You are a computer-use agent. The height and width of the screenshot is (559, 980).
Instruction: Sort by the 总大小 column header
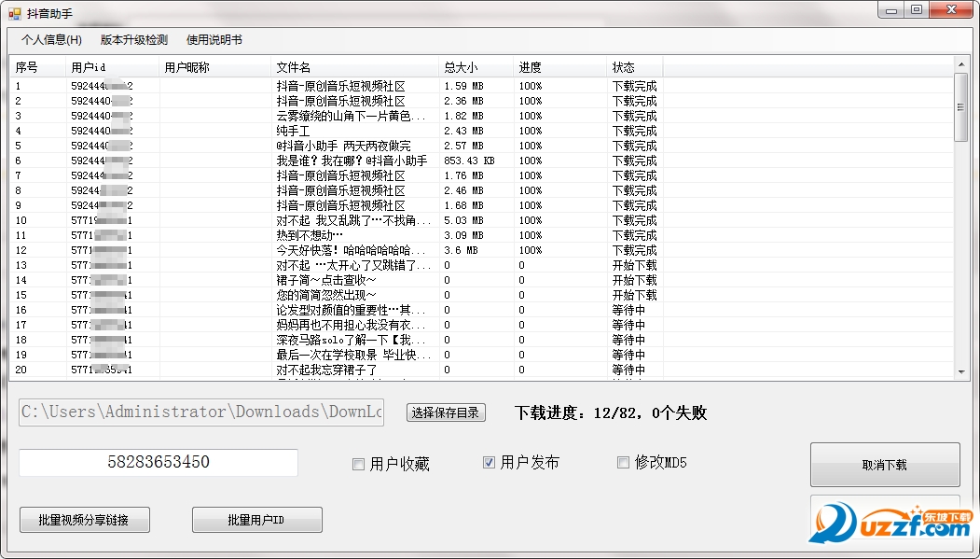pos(476,67)
